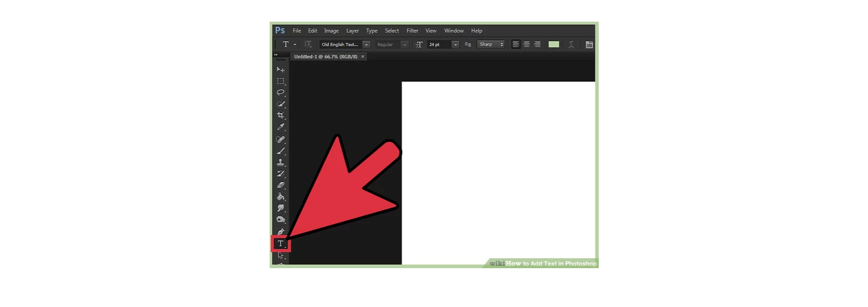This screenshot has width=868, height=307.
Task: Expand the toolbox with double-arrow
Action: [x=276, y=55]
